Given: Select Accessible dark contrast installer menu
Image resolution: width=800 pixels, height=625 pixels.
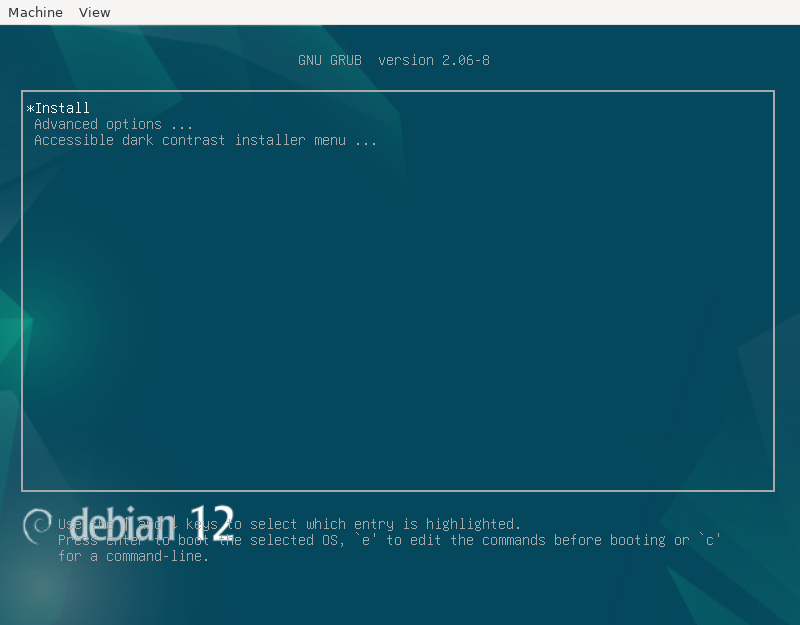Looking at the screenshot, I should pyautogui.click(x=206, y=140).
